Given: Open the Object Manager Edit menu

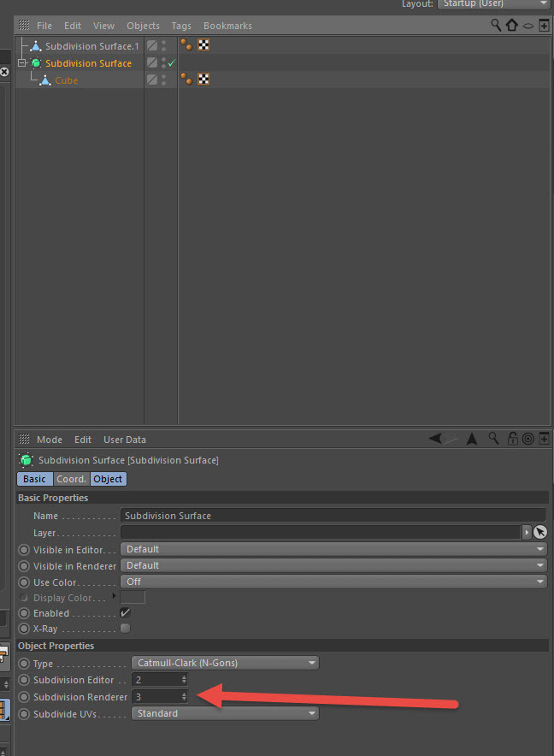Looking at the screenshot, I should click(x=73, y=26).
